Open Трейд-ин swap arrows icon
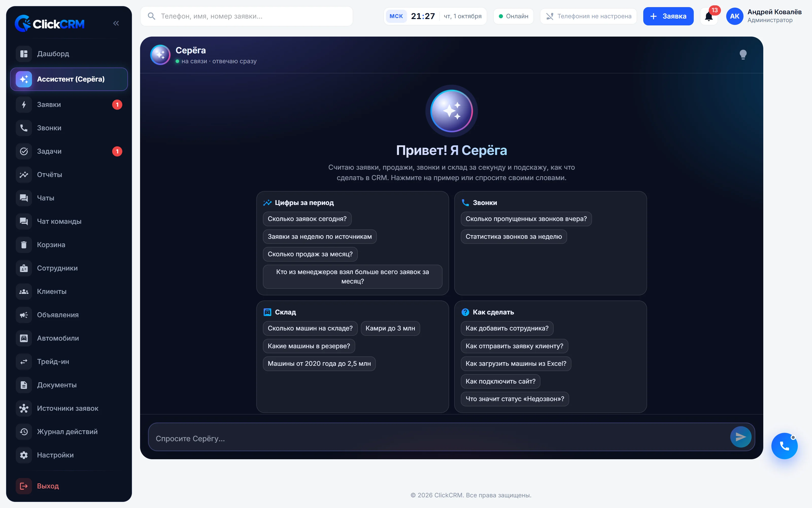This screenshot has height=508, width=812. point(24,361)
